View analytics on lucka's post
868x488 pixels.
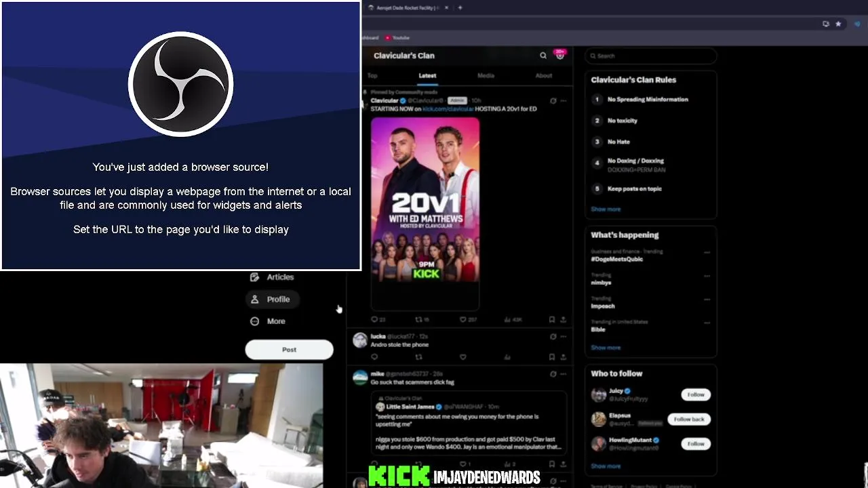[508, 357]
